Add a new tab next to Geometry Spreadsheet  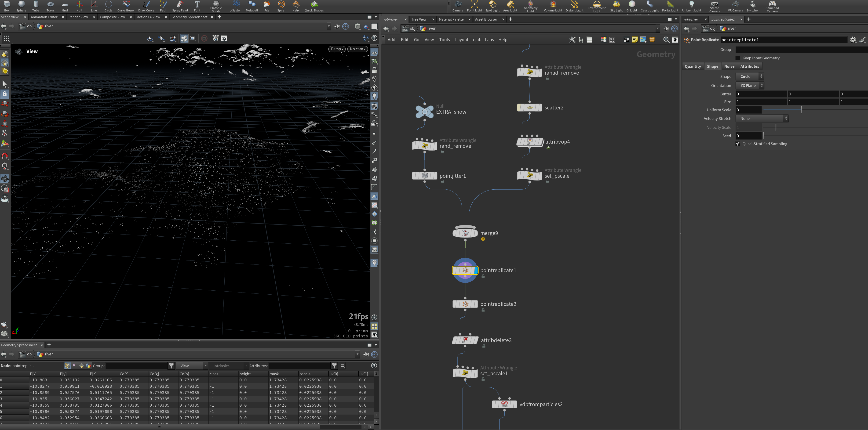click(49, 345)
